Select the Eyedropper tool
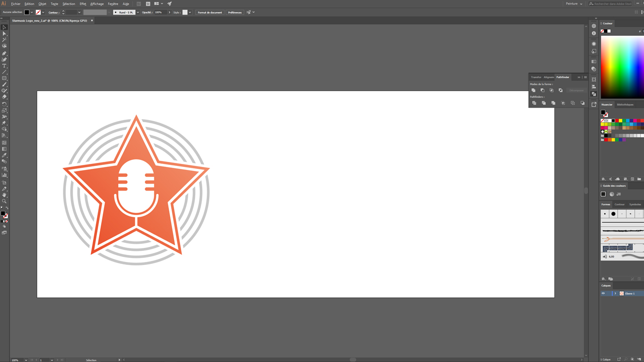 [4, 155]
